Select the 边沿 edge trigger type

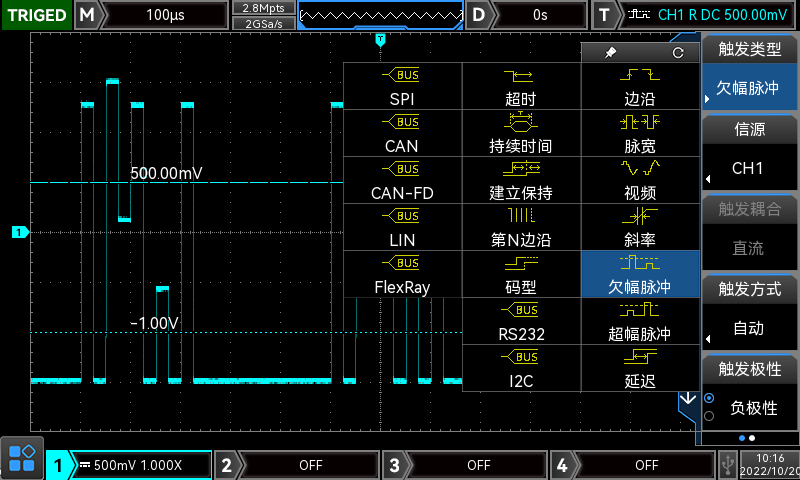point(640,87)
